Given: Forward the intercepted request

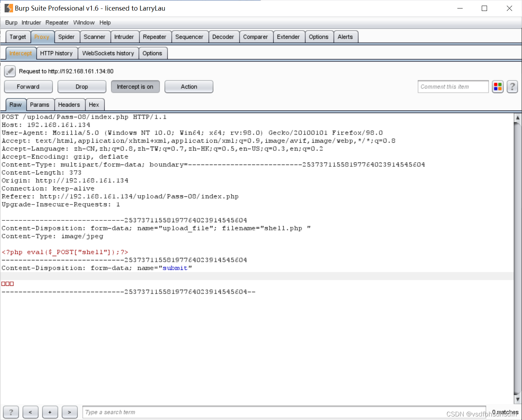Looking at the screenshot, I should pyautogui.click(x=28, y=87).
